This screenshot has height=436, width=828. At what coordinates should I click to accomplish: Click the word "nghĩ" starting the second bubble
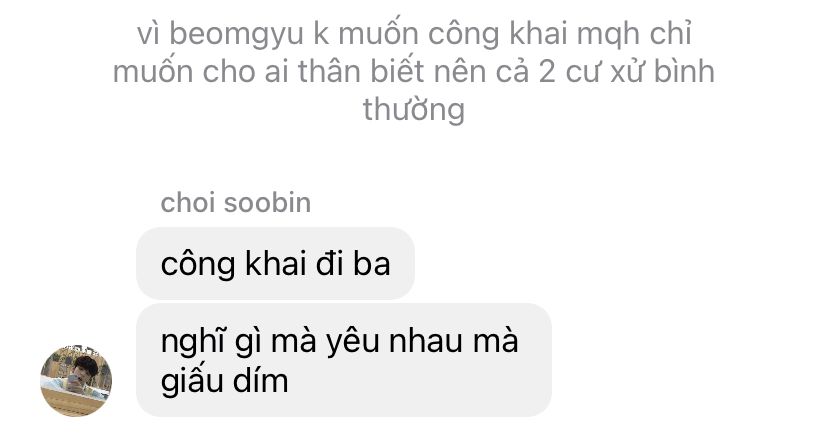coord(185,342)
